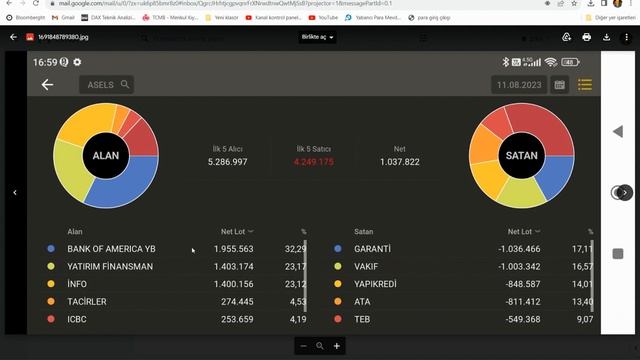640x360 pixels.
Task: Click the 11.08.2023 date field
Action: click(x=519, y=85)
